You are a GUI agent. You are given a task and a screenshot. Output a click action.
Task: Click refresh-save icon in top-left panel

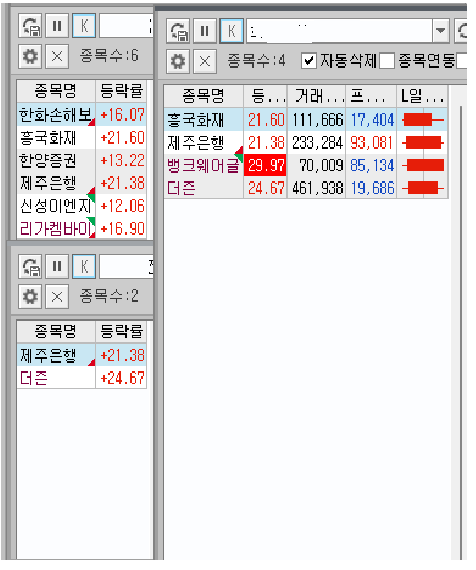(30, 26)
